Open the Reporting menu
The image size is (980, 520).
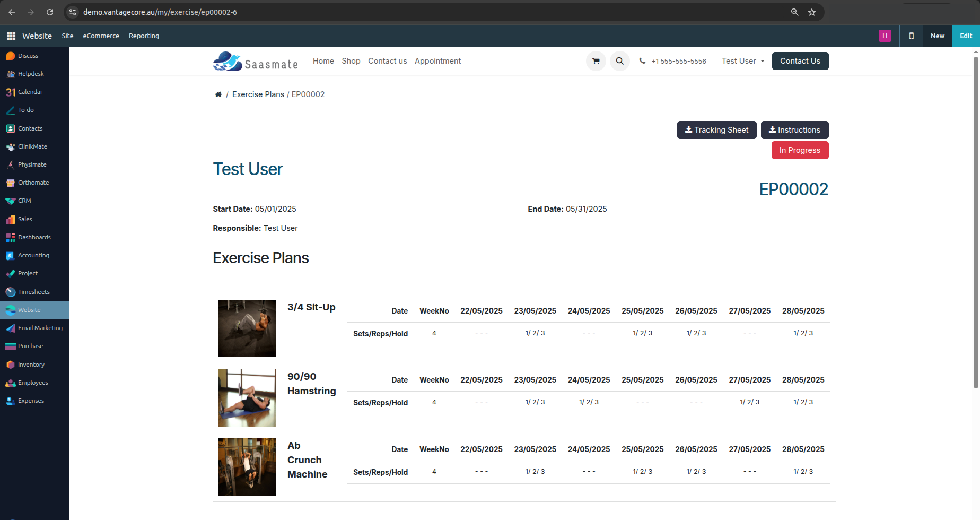(144, 36)
